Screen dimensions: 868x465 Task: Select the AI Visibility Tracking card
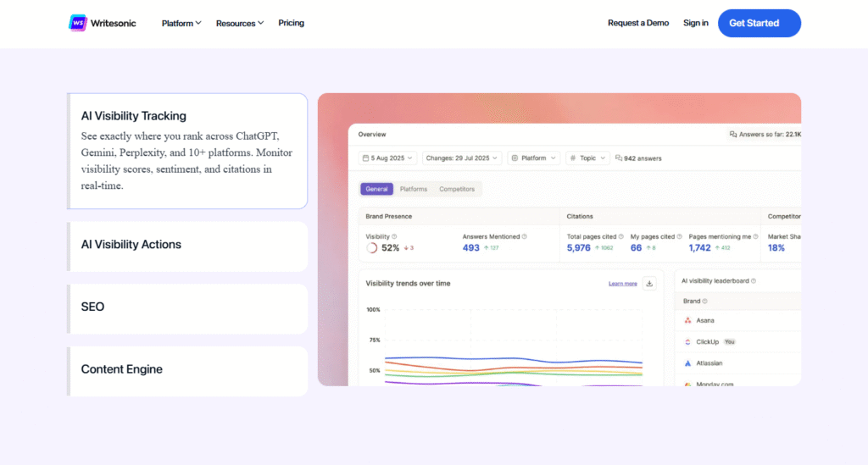pyautogui.click(x=187, y=151)
